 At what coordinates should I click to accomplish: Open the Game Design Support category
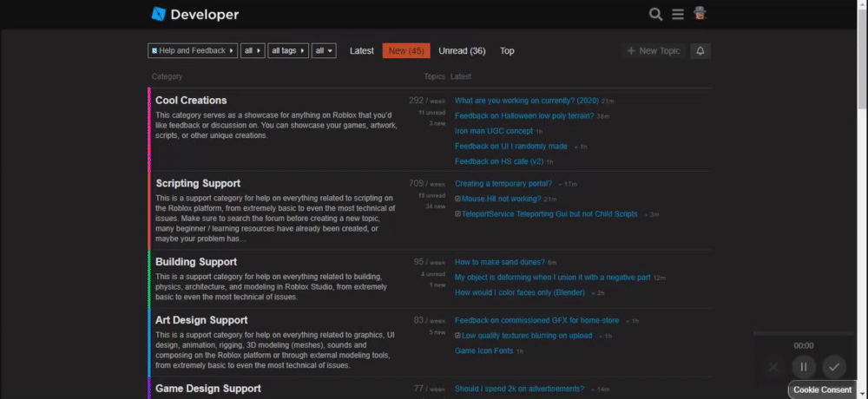click(x=208, y=389)
